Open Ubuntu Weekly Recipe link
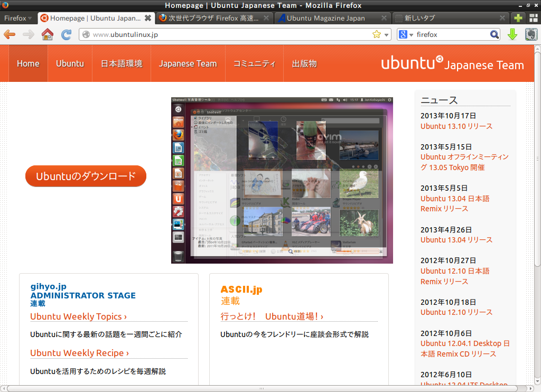This screenshot has width=541, height=392. (x=79, y=353)
